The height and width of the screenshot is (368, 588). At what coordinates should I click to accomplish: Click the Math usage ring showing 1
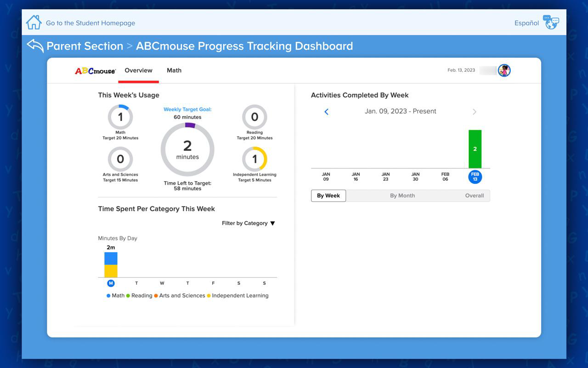[120, 117]
